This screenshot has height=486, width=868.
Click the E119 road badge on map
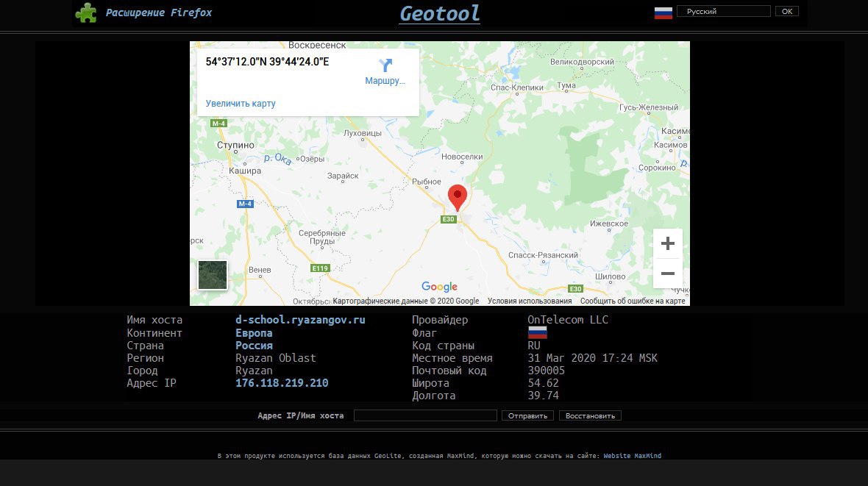click(x=320, y=268)
